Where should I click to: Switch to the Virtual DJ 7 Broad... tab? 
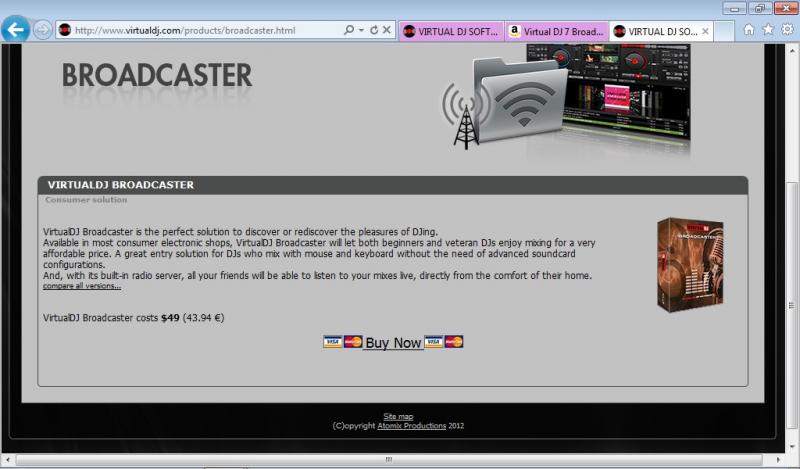point(557,32)
